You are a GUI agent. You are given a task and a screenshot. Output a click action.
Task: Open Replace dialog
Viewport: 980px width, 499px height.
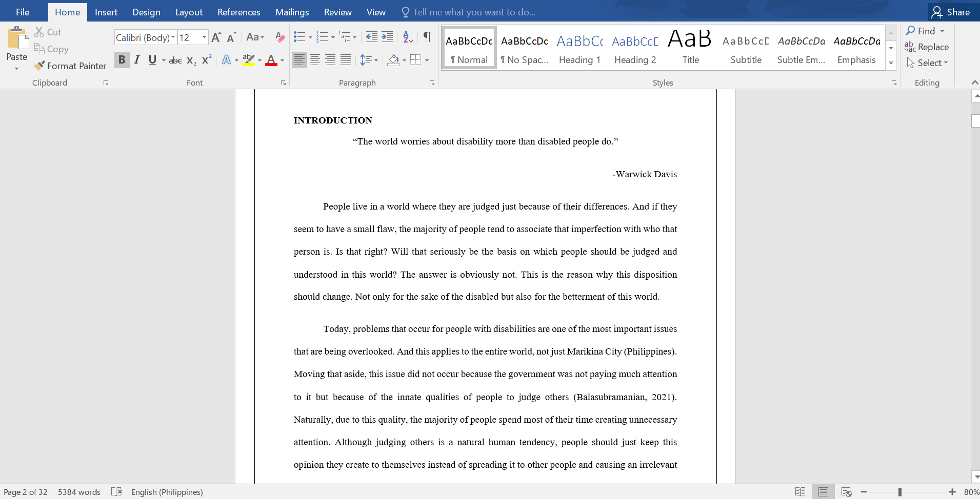tap(927, 47)
